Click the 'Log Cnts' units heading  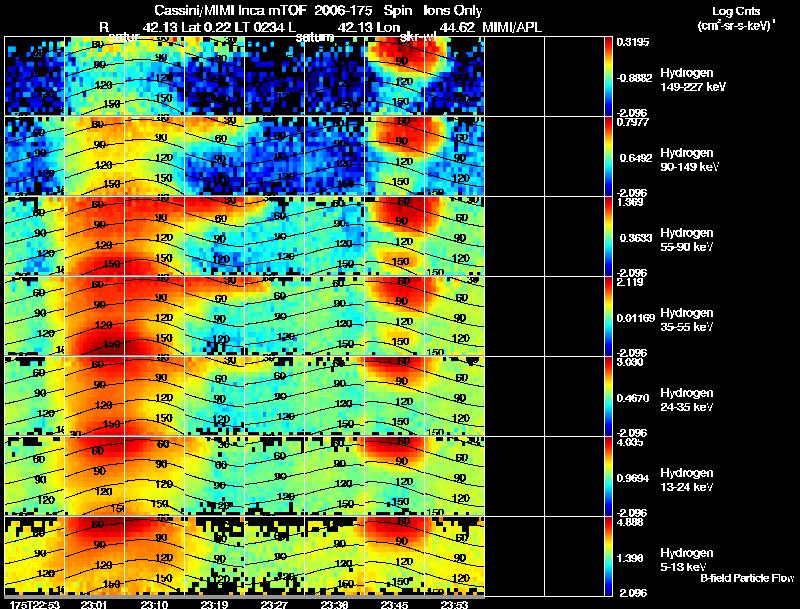(x=736, y=11)
